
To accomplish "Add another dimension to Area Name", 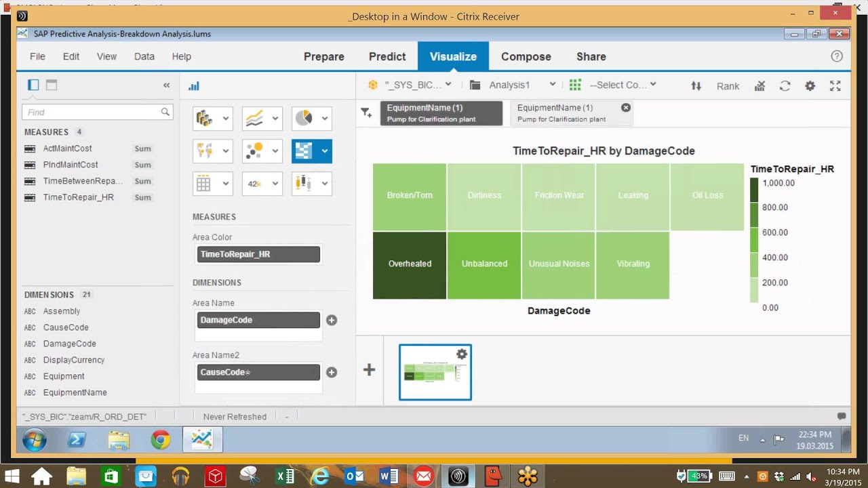I will point(332,320).
